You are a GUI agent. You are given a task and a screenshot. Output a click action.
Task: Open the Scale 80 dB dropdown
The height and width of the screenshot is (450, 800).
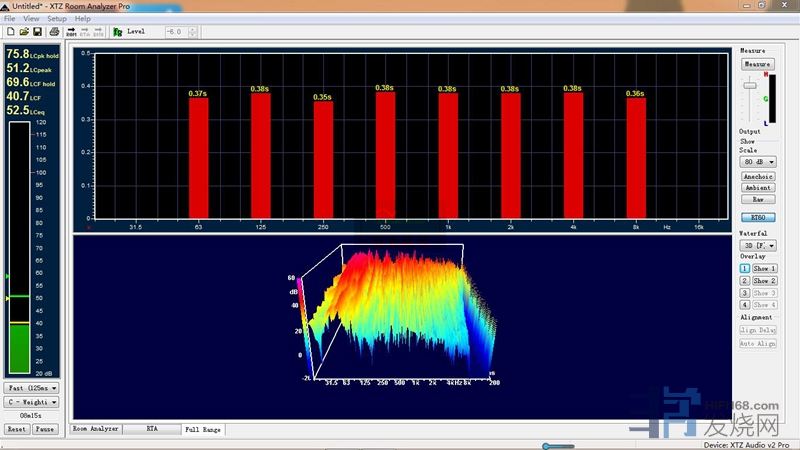[757, 161]
